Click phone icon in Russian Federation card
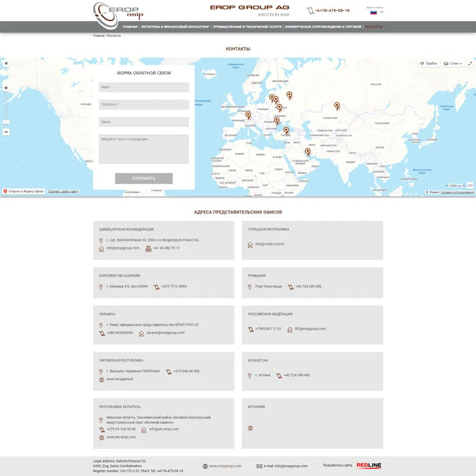The height and width of the screenshot is (476, 476). pos(251,329)
